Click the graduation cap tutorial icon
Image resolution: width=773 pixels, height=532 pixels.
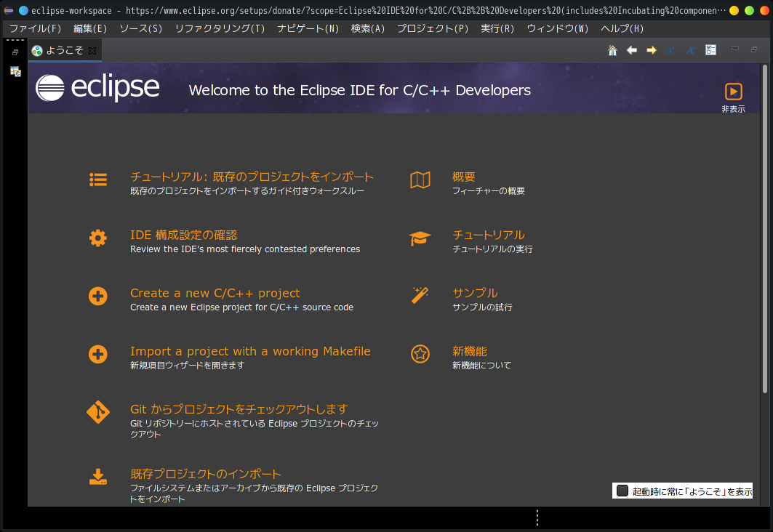click(x=420, y=238)
